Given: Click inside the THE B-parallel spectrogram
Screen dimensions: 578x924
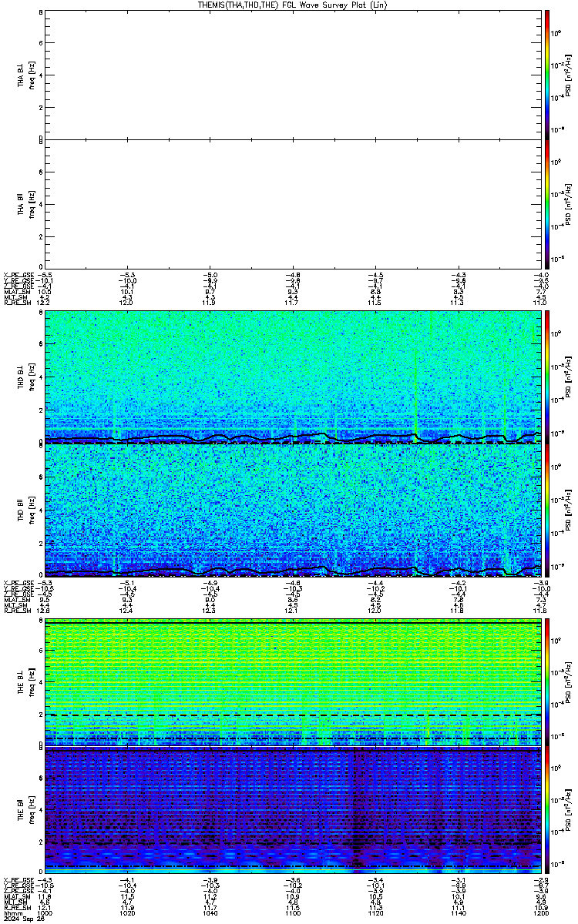Looking at the screenshot, I should pyautogui.click(x=292, y=811).
